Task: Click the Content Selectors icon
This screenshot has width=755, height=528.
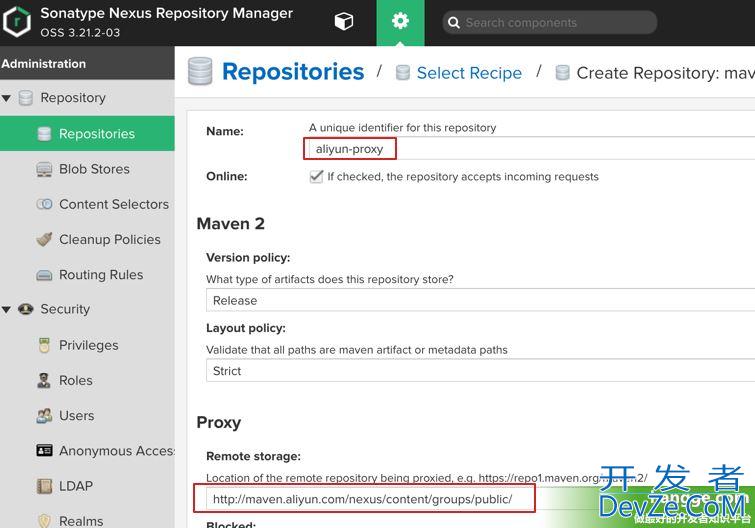Action: click(44, 204)
